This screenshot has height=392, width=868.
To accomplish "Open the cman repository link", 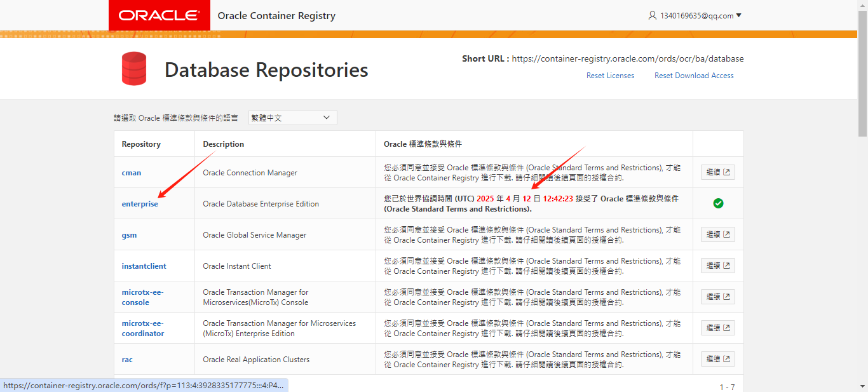I will click(x=132, y=173).
